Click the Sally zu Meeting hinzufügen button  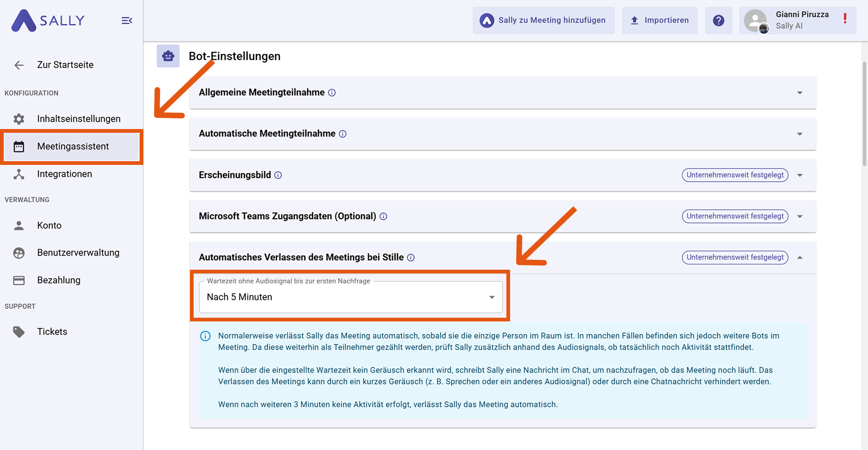(x=544, y=20)
